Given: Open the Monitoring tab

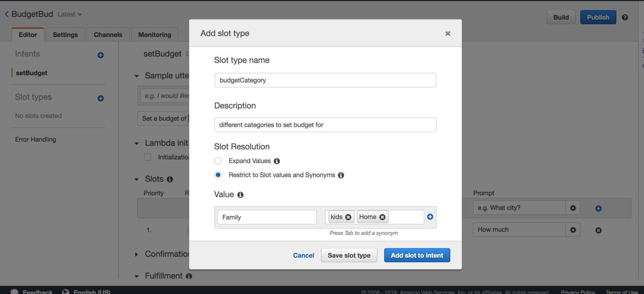Looking at the screenshot, I should click(x=155, y=35).
